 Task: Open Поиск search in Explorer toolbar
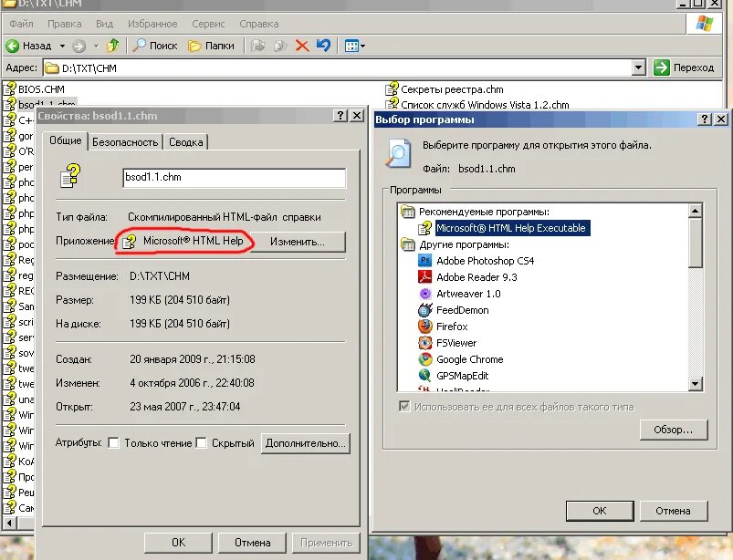click(155, 46)
